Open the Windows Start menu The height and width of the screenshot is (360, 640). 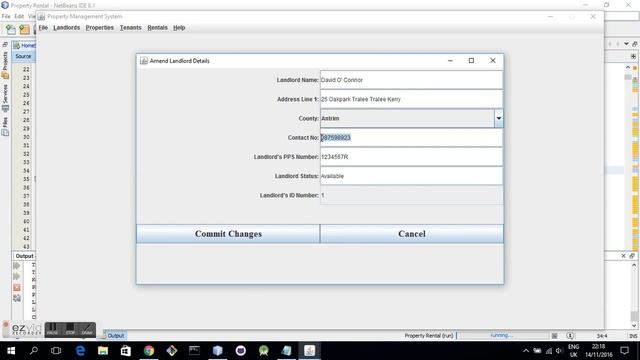coord(11,351)
